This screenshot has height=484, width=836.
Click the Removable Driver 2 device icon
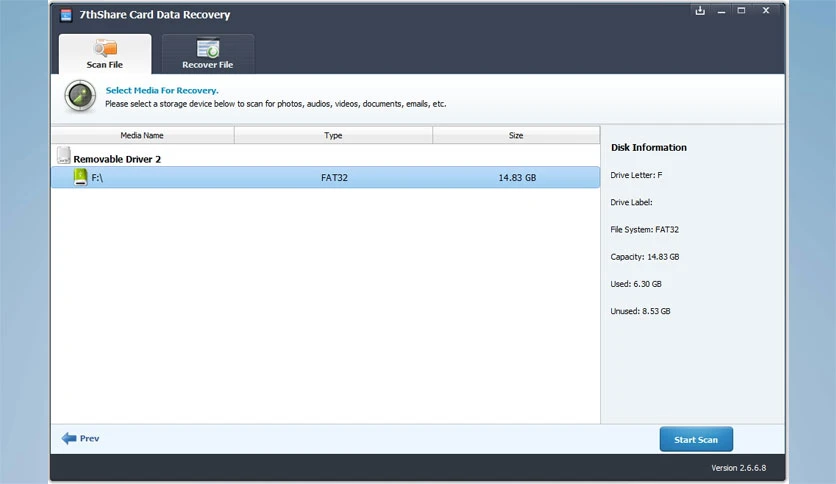point(63,156)
